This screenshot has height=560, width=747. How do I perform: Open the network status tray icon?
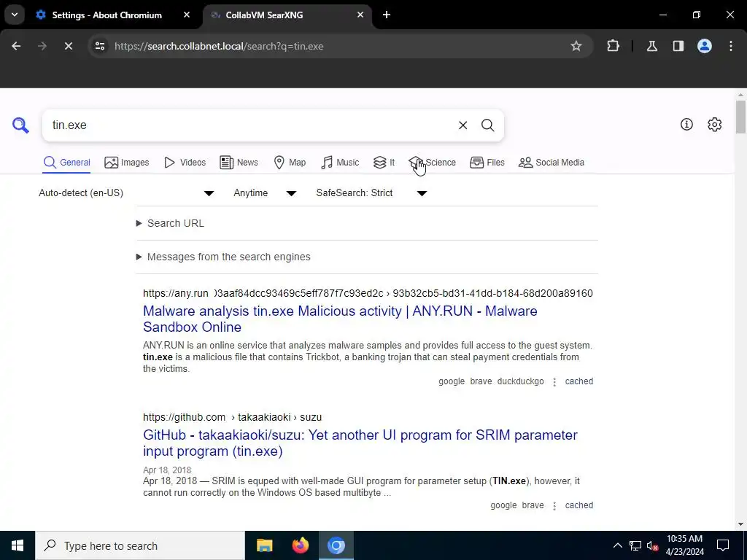(x=635, y=545)
